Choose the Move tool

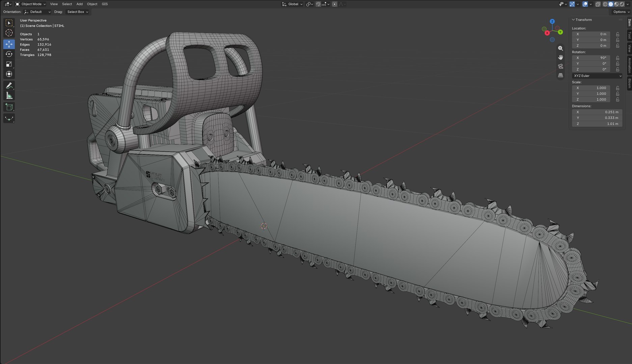click(x=9, y=44)
